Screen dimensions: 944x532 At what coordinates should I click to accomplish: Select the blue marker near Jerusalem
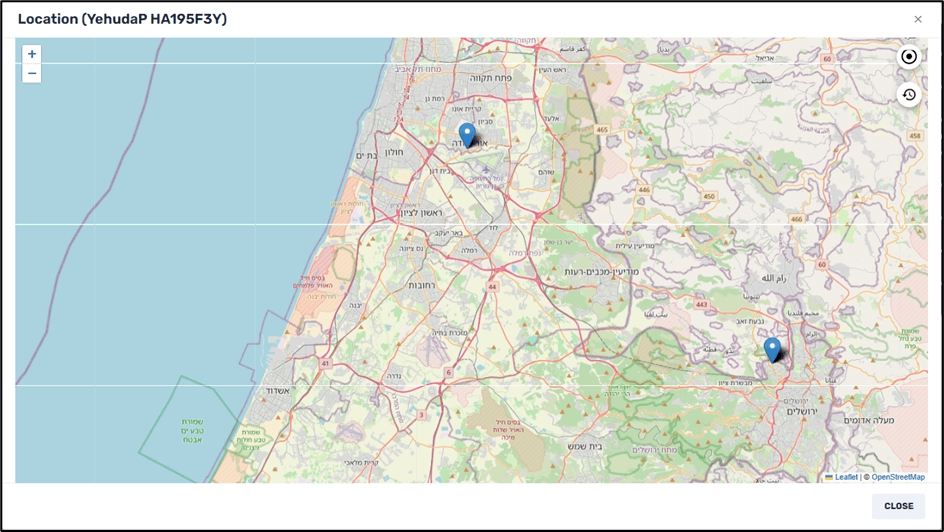pyautogui.click(x=772, y=349)
